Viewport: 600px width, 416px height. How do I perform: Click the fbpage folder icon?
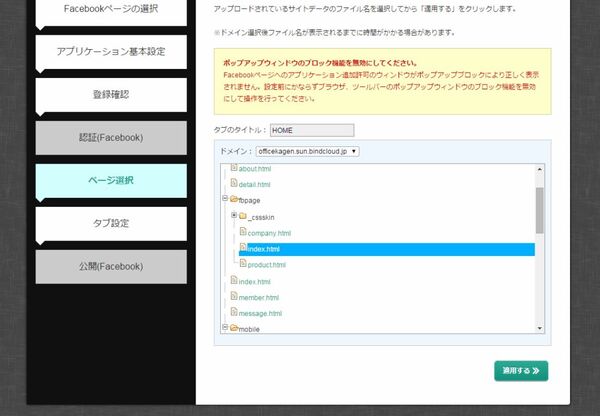pos(234,199)
